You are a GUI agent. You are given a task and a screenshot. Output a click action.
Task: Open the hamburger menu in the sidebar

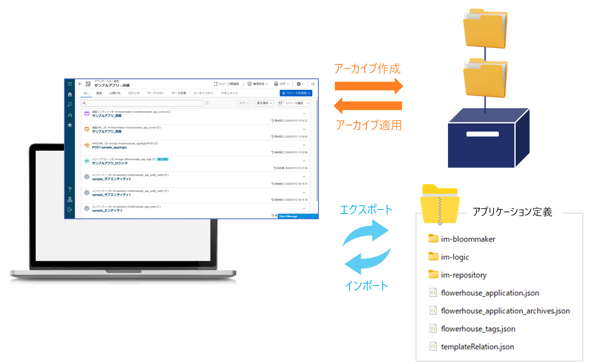[x=70, y=84]
